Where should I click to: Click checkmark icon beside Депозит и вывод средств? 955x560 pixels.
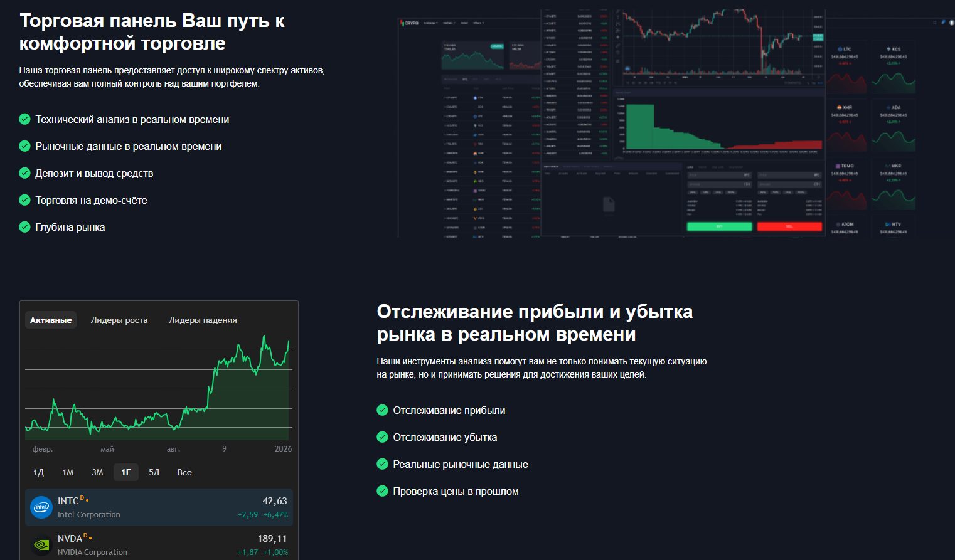25,173
